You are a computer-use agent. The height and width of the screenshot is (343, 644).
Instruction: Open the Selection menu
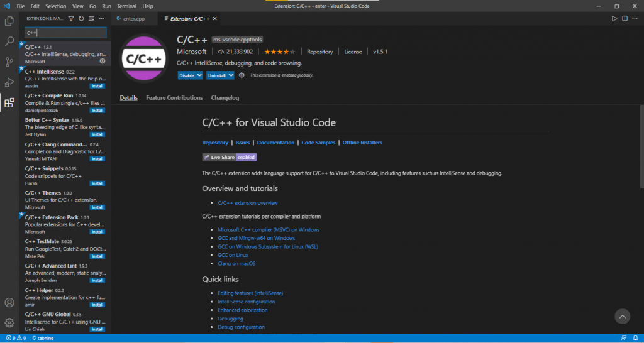click(x=56, y=6)
